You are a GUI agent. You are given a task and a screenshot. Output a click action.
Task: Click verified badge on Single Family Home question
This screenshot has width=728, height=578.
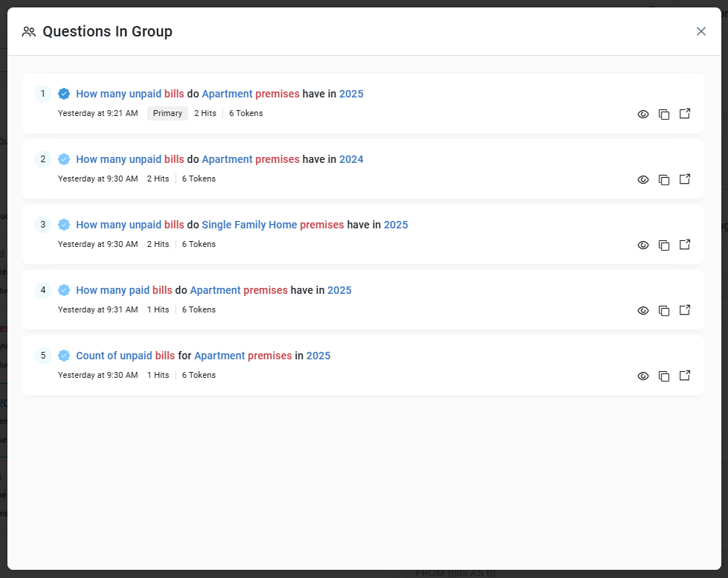[64, 225]
